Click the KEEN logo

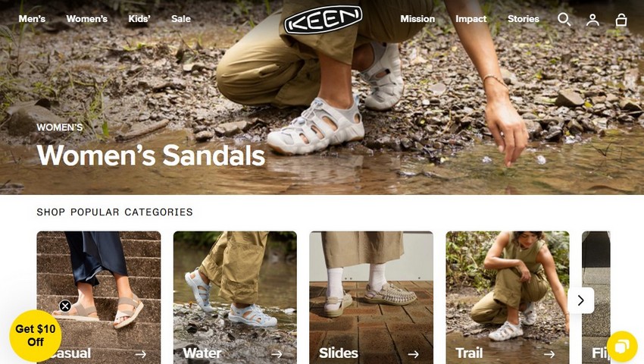(x=324, y=19)
